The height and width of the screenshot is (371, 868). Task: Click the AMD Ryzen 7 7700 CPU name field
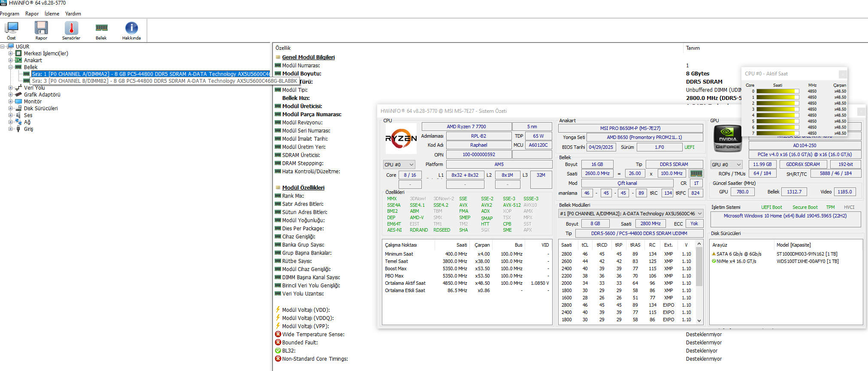466,127
